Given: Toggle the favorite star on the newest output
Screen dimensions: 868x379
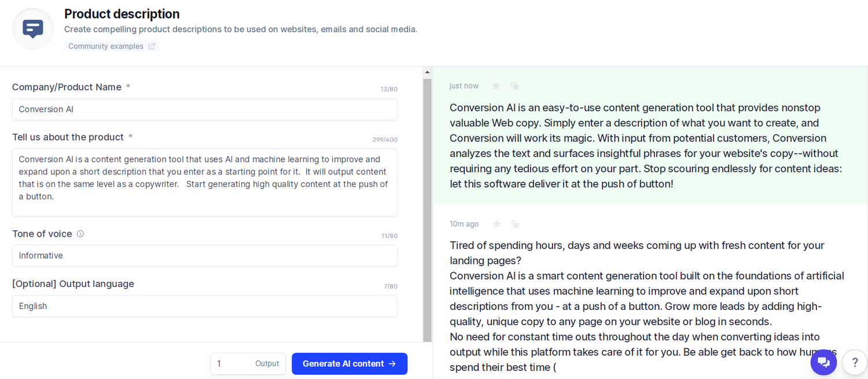Looking at the screenshot, I should point(496,85).
